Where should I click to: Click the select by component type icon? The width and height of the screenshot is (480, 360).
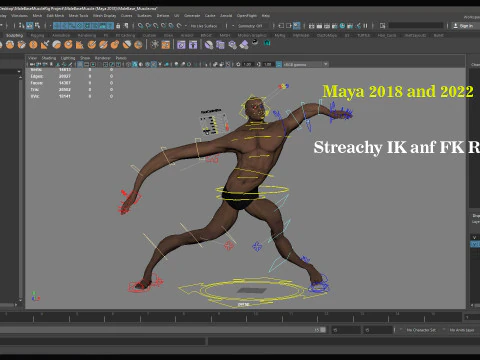coord(37,26)
